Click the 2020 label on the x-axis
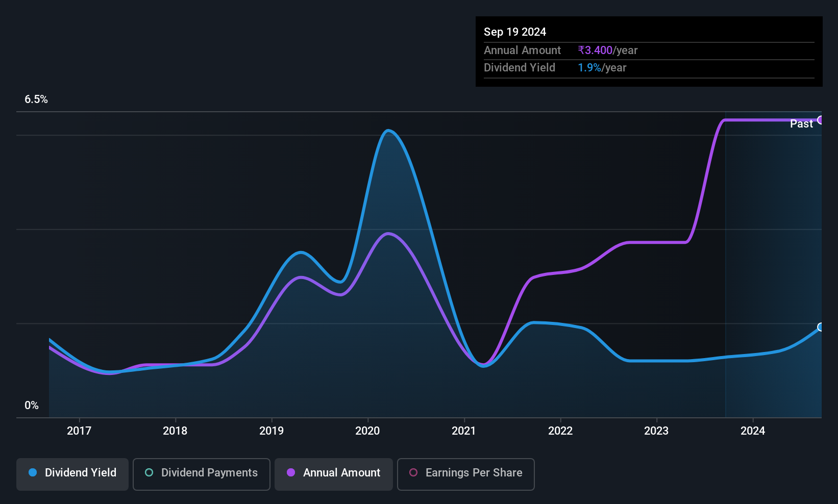 367,431
